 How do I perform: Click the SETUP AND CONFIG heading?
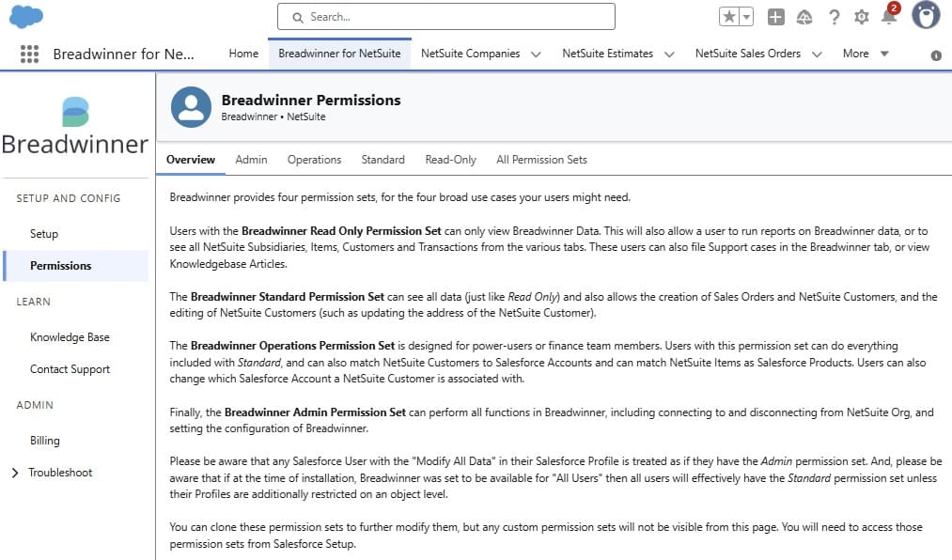point(69,198)
